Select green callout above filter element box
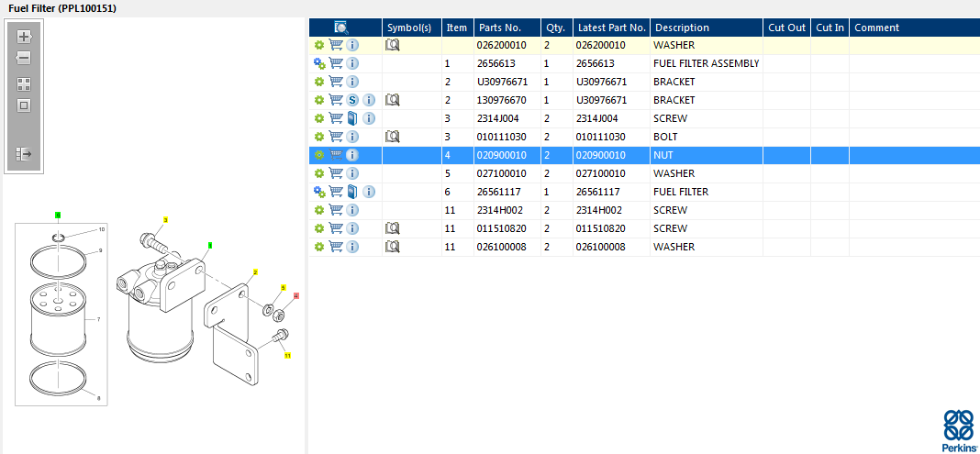Viewport: 980px width, 454px height. 58,215
